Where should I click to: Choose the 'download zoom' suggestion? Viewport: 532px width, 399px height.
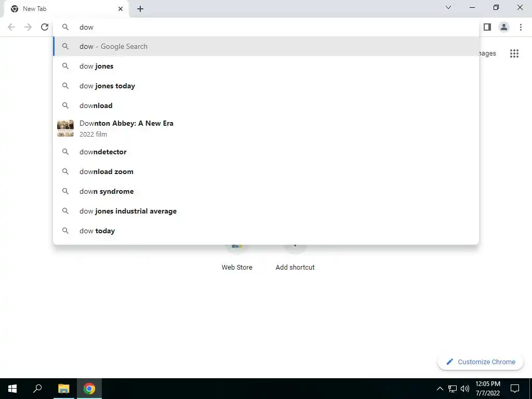[266, 171]
